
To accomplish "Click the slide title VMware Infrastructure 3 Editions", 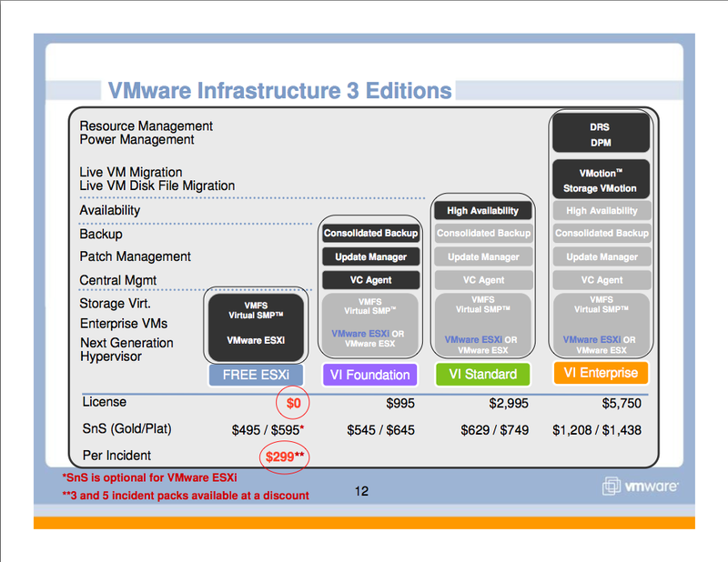I will [x=279, y=91].
